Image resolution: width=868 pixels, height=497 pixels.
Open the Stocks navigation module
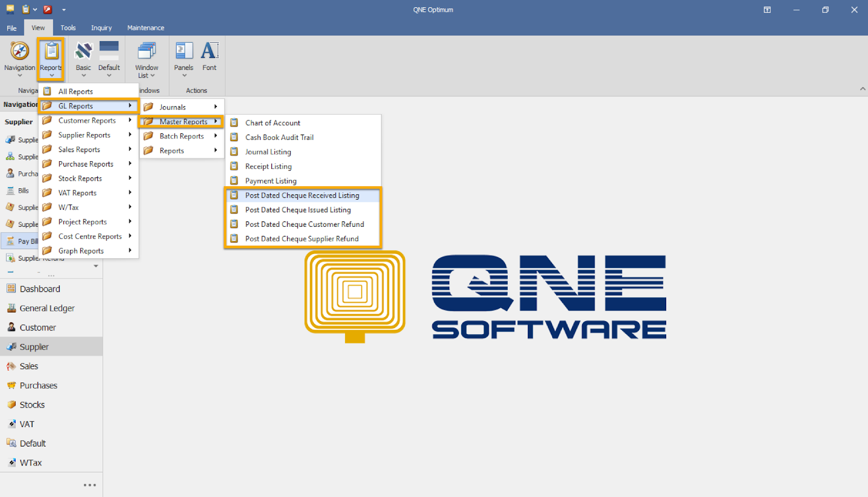coord(51,405)
